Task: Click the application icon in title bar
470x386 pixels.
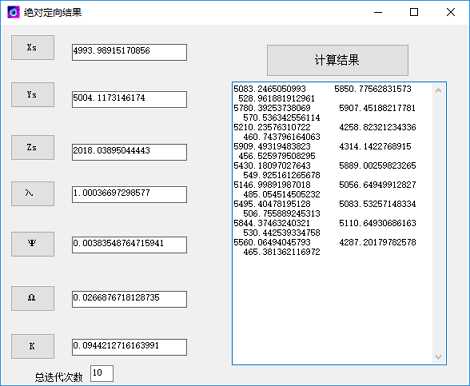Action: pos(14,12)
